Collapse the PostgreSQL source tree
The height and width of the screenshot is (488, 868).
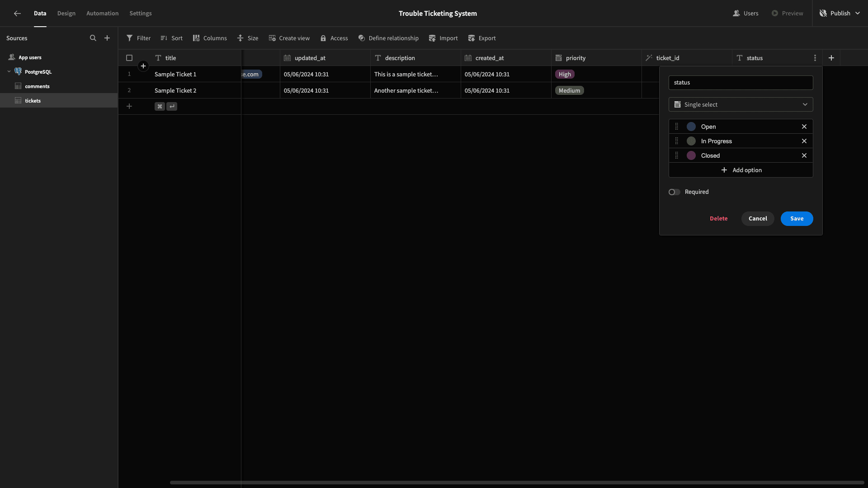click(9, 72)
